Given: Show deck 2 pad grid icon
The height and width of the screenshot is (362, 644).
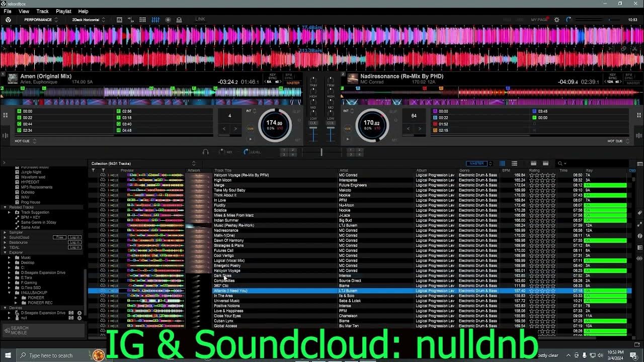Looking at the screenshot, I should pyautogui.click(x=639, y=115).
